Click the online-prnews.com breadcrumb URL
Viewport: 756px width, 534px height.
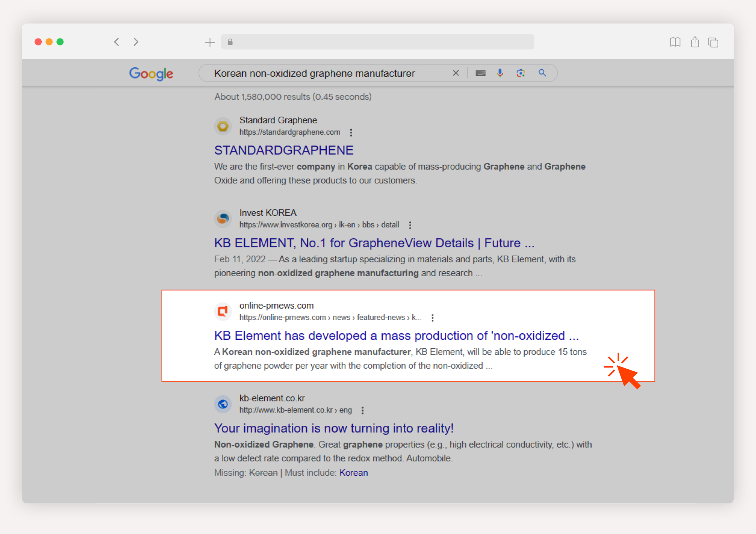(330, 317)
